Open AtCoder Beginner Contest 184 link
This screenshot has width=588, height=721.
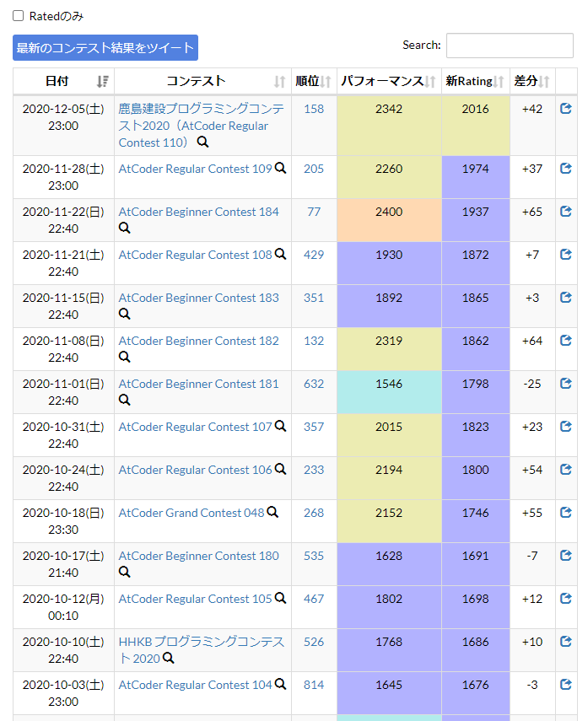(199, 212)
